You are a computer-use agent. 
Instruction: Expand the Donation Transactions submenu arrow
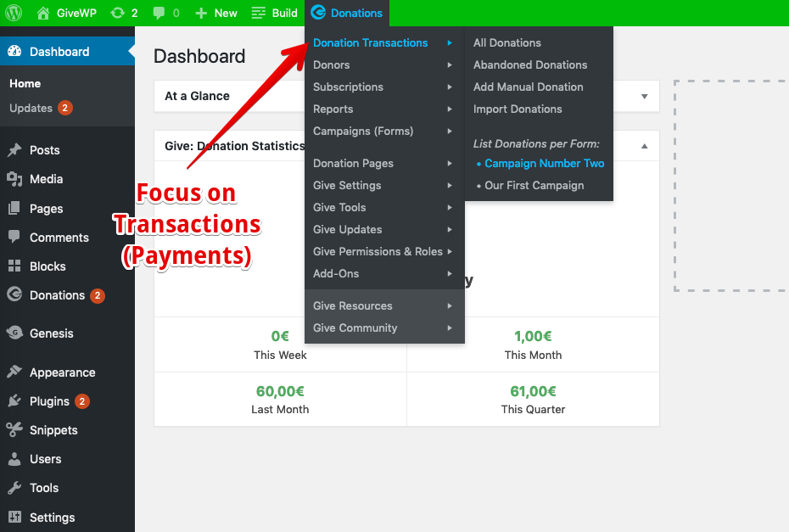pyautogui.click(x=450, y=43)
